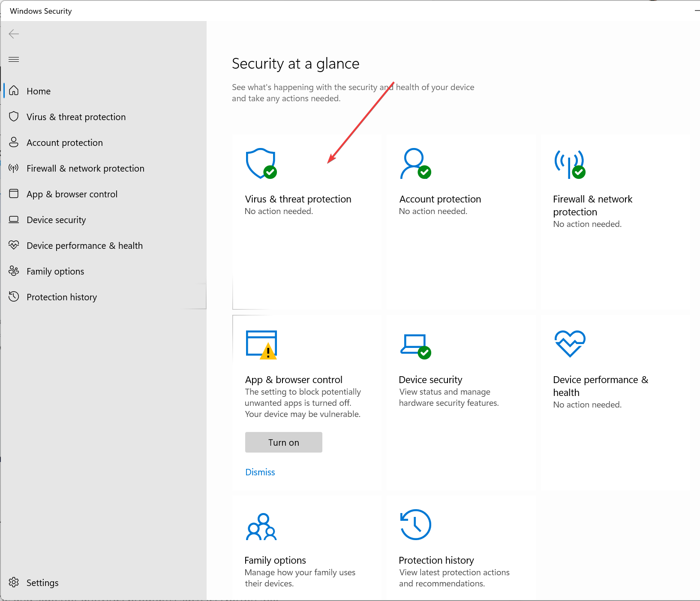Click the large Protection history clock icon
700x601 pixels.
(415, 525)
